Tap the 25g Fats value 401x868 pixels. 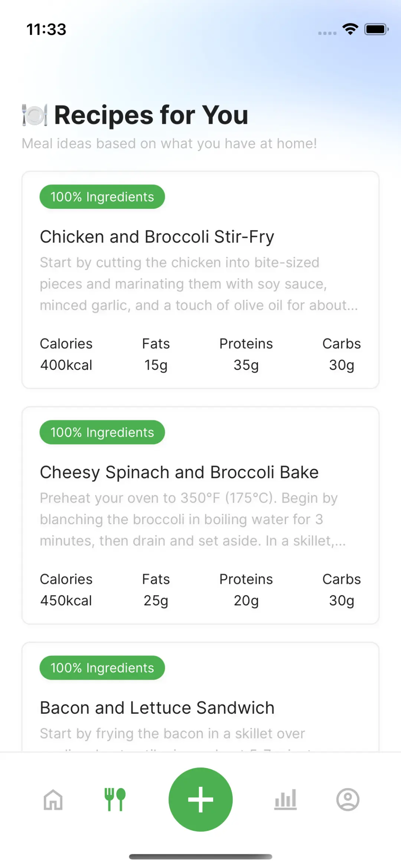[156, 601]
